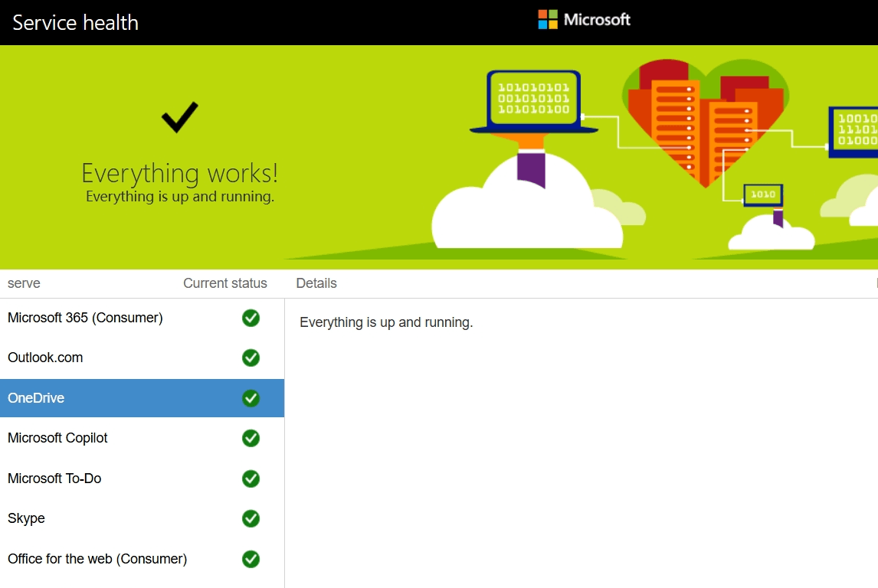The width and height of the screenshot is (878, 588).
Task: Click the Service health page title
Action: [x=76, y=22]
